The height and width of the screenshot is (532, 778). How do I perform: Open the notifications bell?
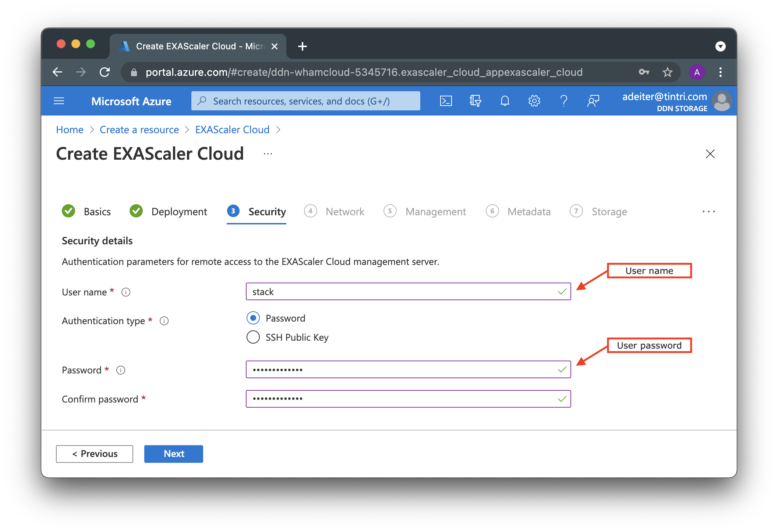505,101
